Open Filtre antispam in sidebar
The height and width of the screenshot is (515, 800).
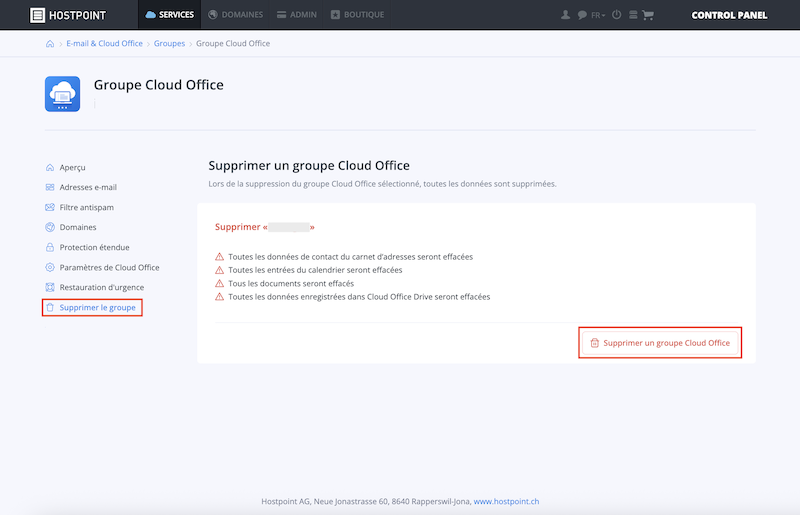tap(87, 207)
